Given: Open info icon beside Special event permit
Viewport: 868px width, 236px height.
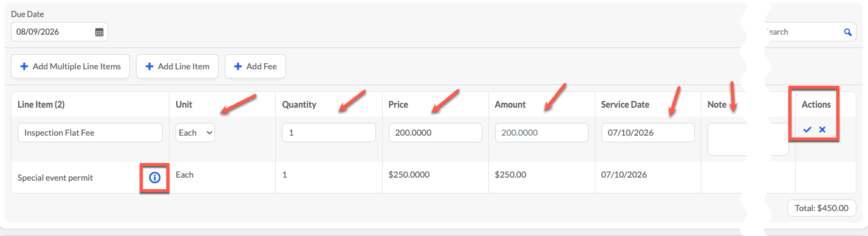Looking at the screenshot, I should [154, 178].
